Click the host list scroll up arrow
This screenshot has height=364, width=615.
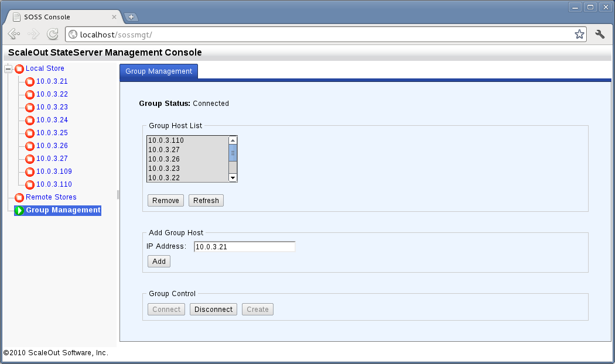tap(233, 140)
